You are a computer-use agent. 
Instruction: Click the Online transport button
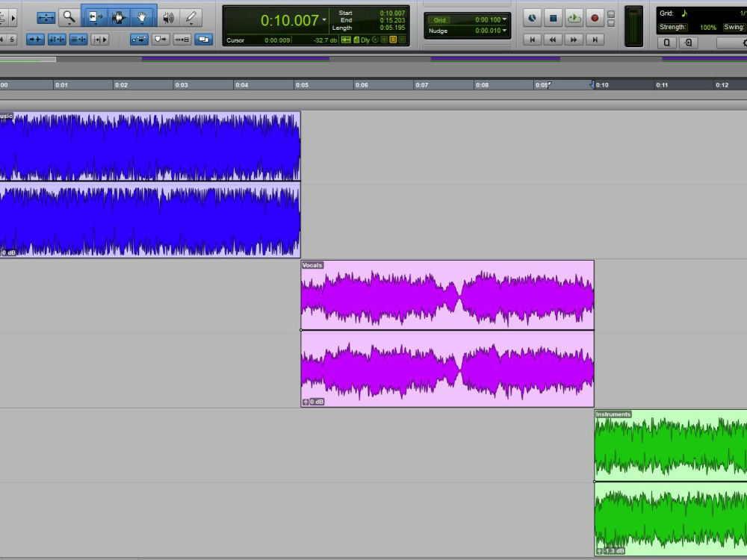click(x=532, y=18)
